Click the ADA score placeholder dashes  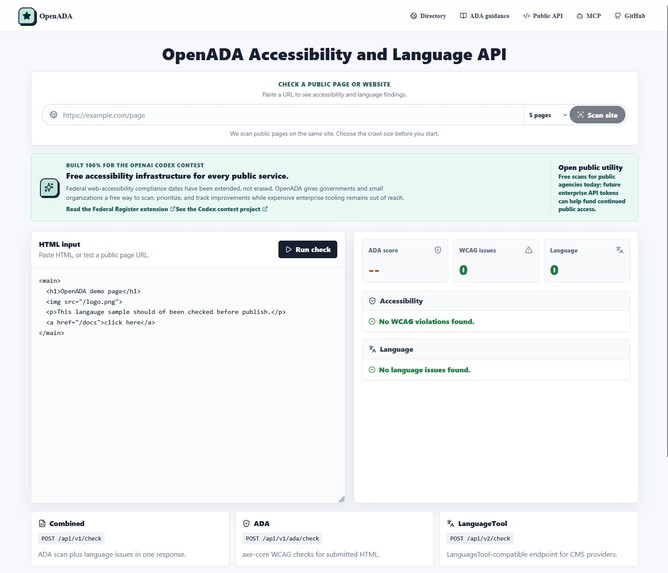click(x=374, y=271)
